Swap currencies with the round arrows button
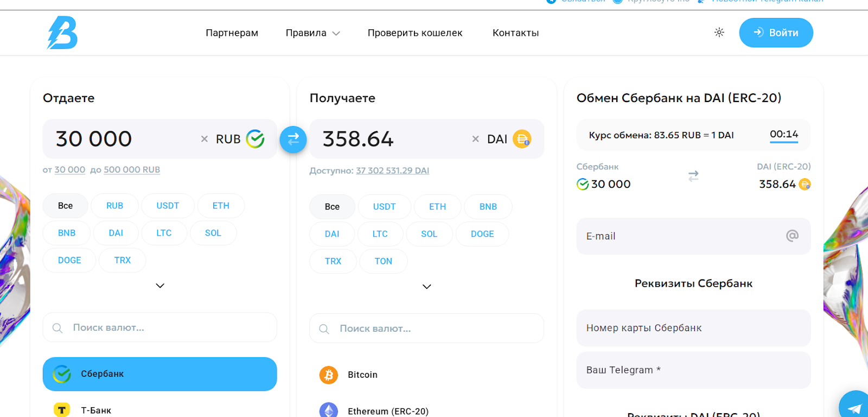Image resolution: width=868 pixels, height=417 pixels. point(293,139)
